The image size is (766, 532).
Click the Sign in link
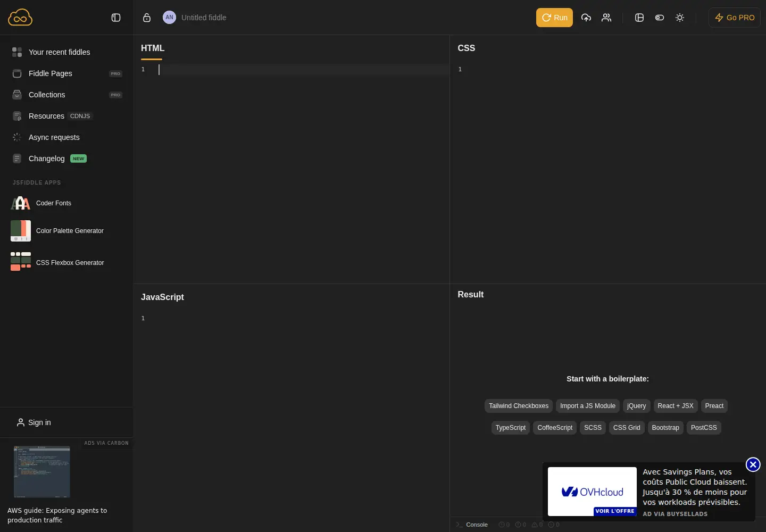pos(34,422)
